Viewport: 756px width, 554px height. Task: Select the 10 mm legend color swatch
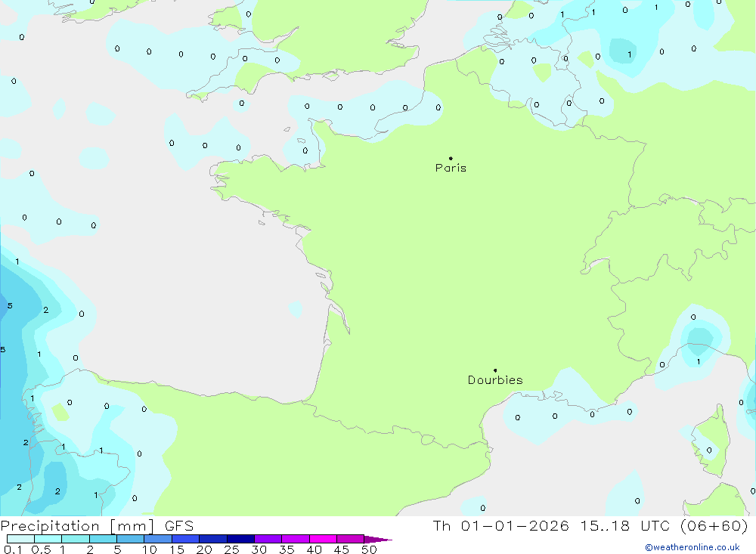[158, 539]
